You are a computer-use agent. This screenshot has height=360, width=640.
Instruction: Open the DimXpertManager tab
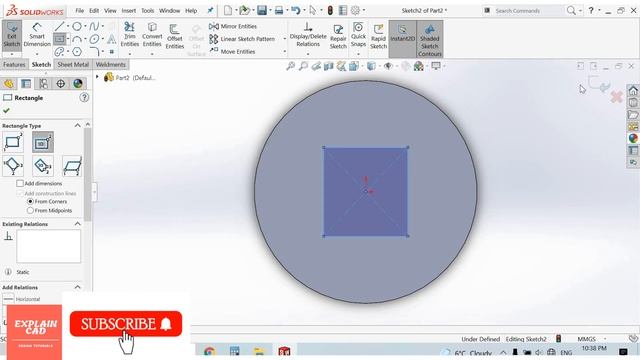[60, 84]
